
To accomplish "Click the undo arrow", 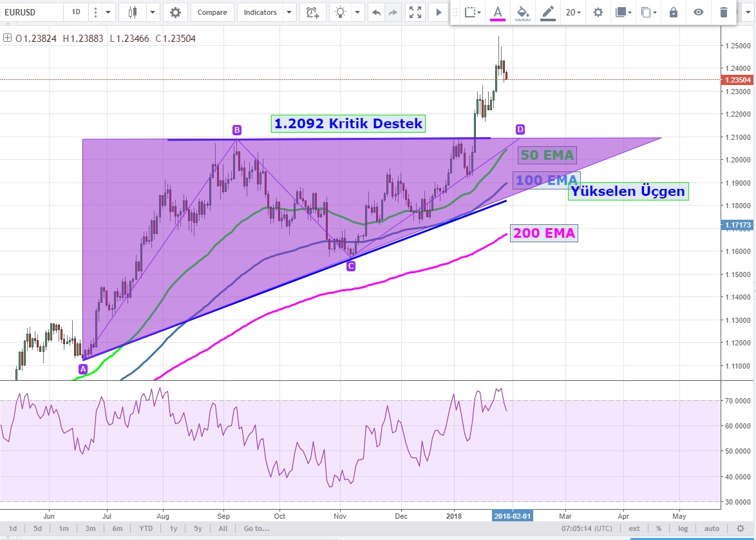I will pyautogui.click(x=377, y=12).
